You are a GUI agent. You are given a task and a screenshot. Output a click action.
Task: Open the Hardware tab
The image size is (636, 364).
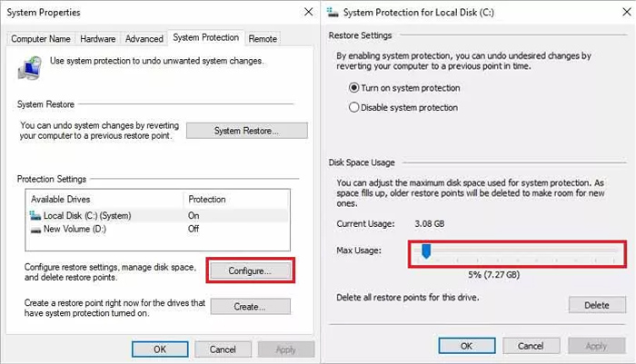point(97,39)
